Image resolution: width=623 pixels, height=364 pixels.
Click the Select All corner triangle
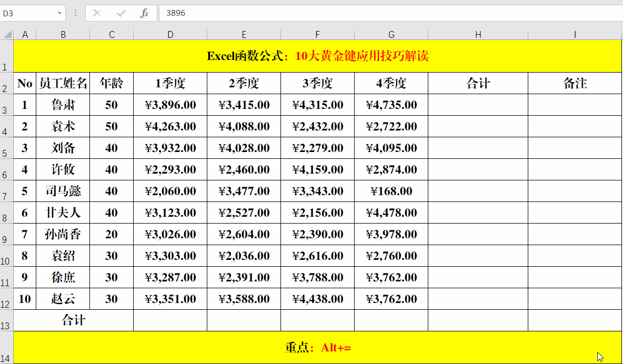click(7, 35)
